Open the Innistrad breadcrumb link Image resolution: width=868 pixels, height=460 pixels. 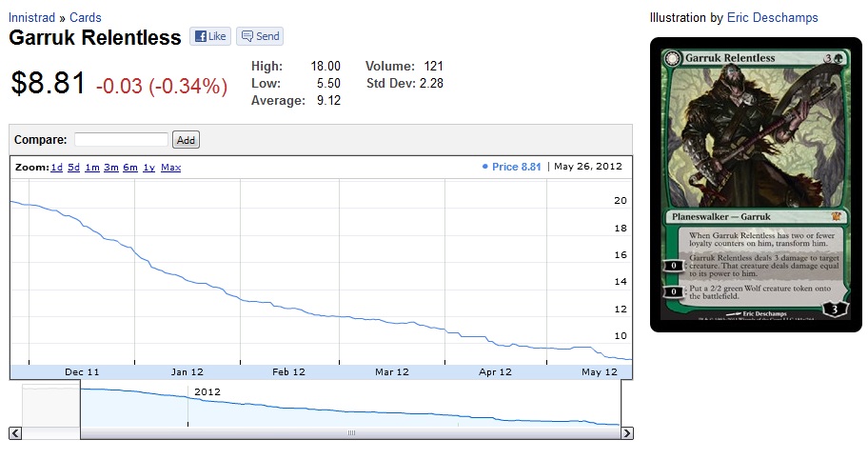34,17
